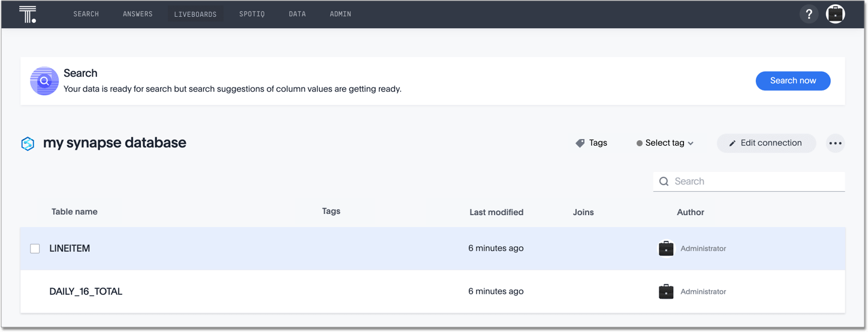Viewport: 868px width, 332px height.
Task: Open the DAILY_16_TOTAL table
Action: pos(86,292)
